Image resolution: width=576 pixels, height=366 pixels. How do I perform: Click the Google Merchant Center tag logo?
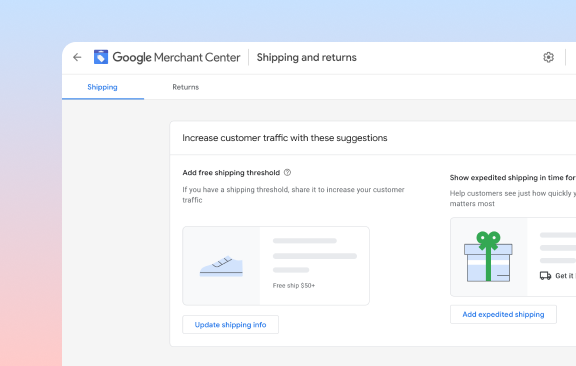(x=101, y=57)
